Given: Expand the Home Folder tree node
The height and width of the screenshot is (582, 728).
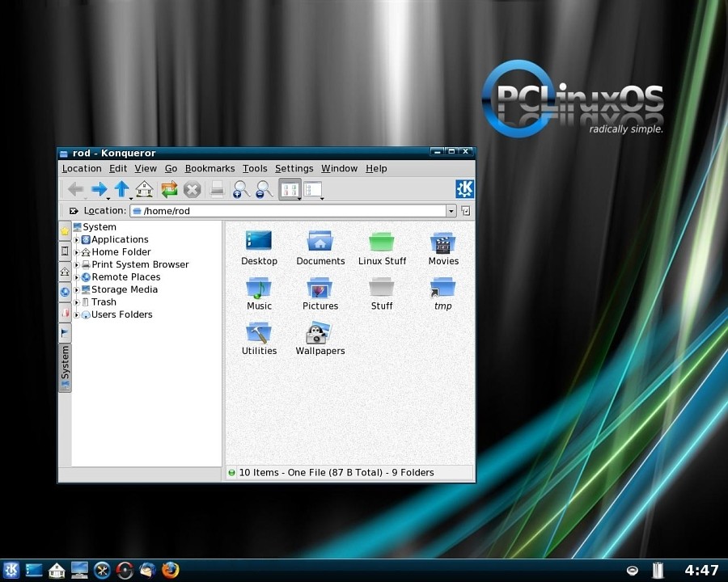Looking at the screenshot, I should pos(77,252).
